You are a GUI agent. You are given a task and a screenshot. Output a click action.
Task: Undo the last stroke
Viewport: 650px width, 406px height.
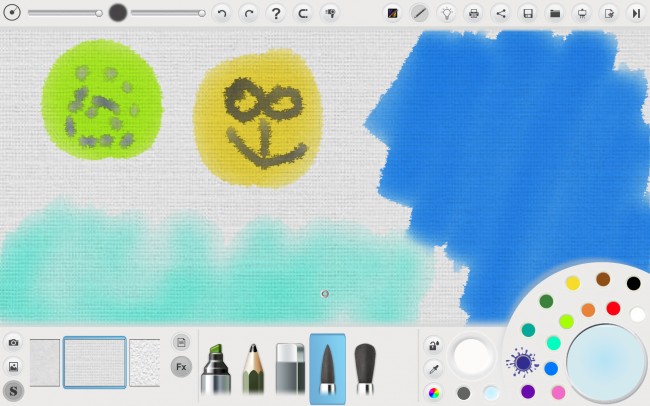(x=222, y=13)
